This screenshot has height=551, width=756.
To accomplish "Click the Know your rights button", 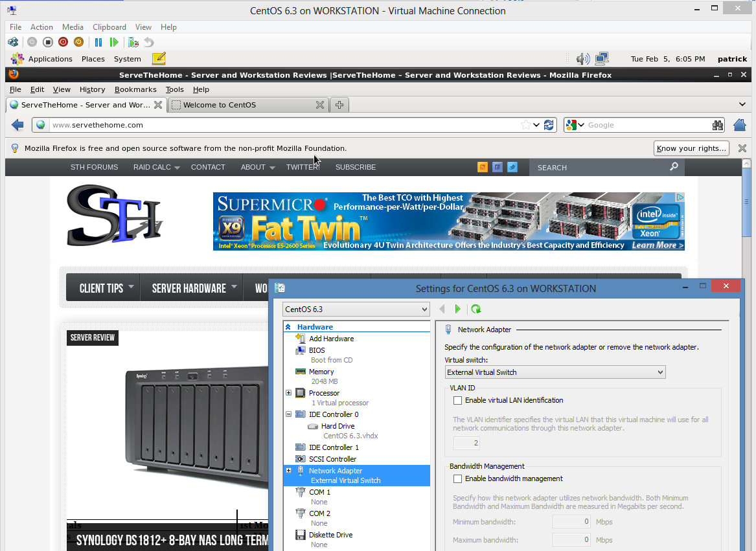I will [x=691, y=148].
